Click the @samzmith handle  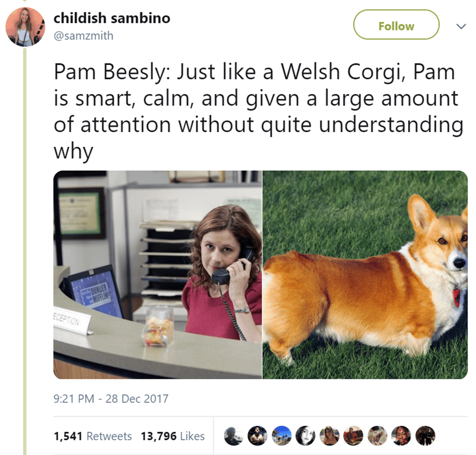coord(83,36)
